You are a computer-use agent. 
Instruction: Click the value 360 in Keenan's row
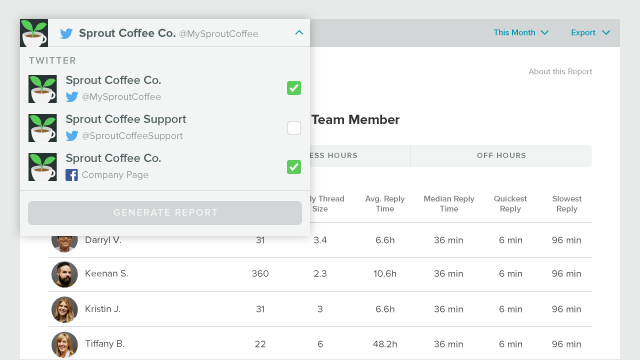coord(260,273)
